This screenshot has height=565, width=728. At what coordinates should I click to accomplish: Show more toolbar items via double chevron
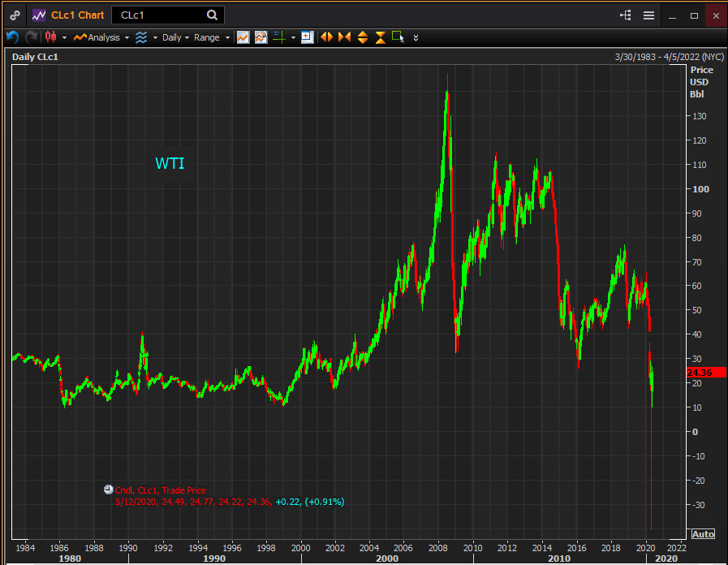pos(416,37)
